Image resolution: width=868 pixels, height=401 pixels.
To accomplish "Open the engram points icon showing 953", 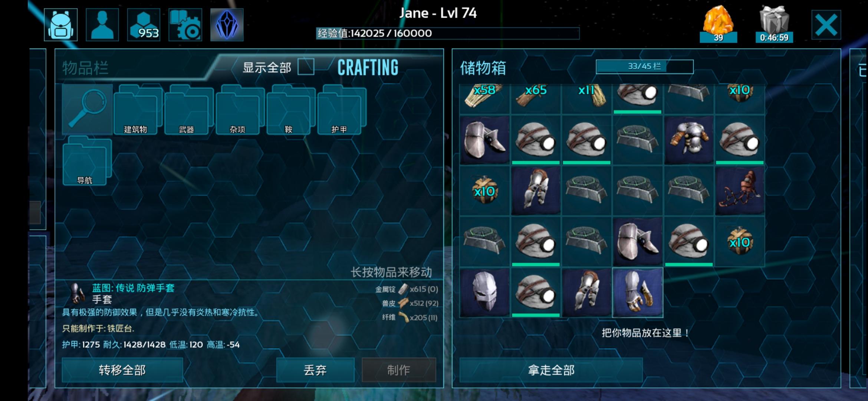I will click(x=144, y=25).
